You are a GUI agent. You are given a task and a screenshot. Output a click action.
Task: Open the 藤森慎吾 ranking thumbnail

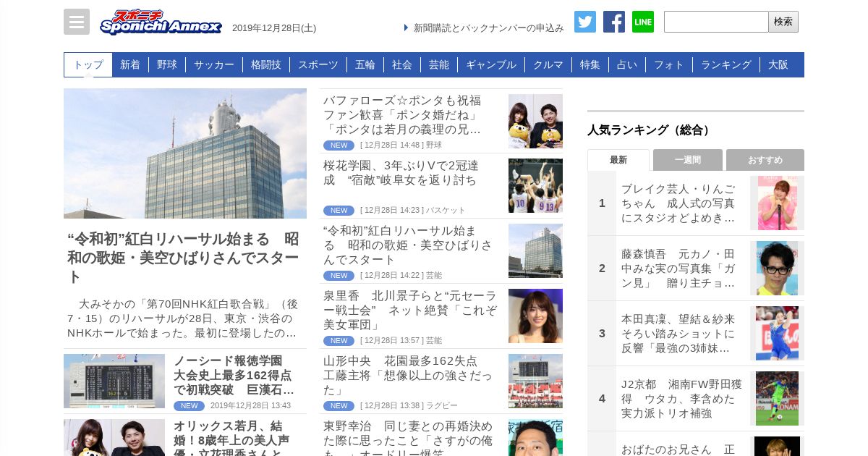pos(777,269)
